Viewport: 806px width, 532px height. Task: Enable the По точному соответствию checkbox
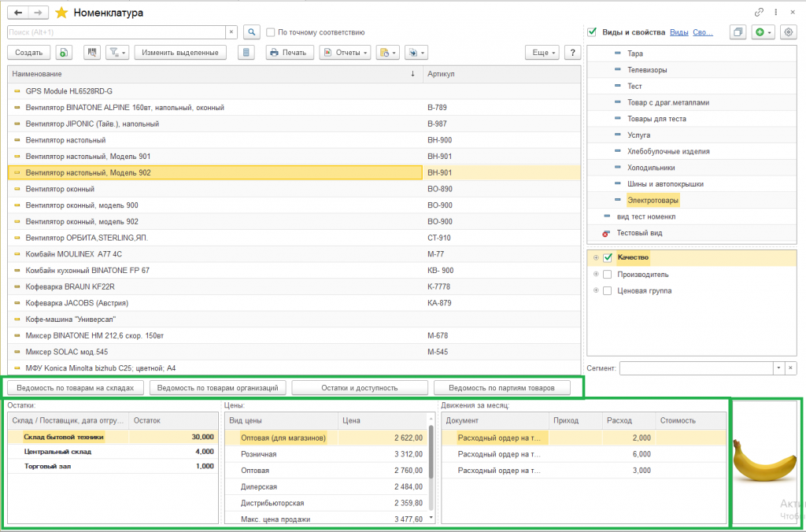point(271,32)
